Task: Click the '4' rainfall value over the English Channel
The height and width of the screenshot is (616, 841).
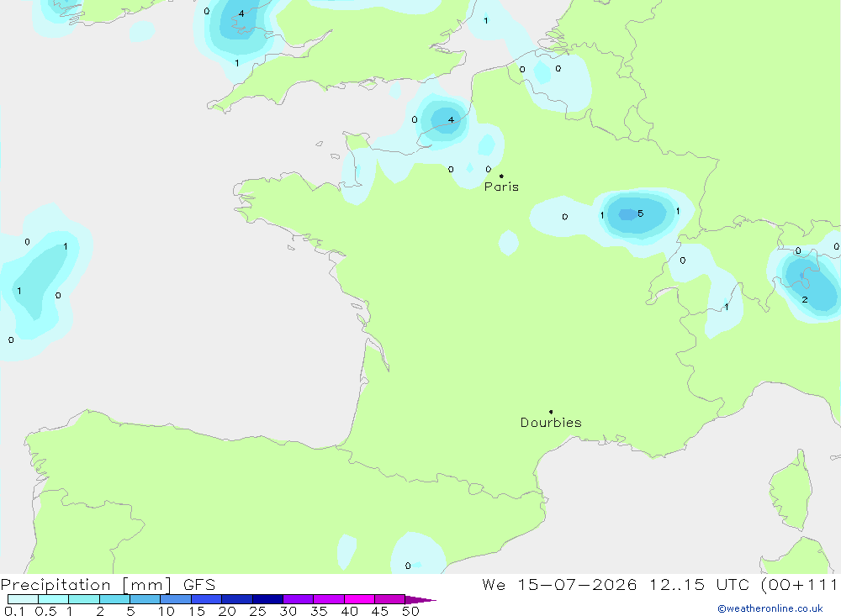Action: [451, 119]
